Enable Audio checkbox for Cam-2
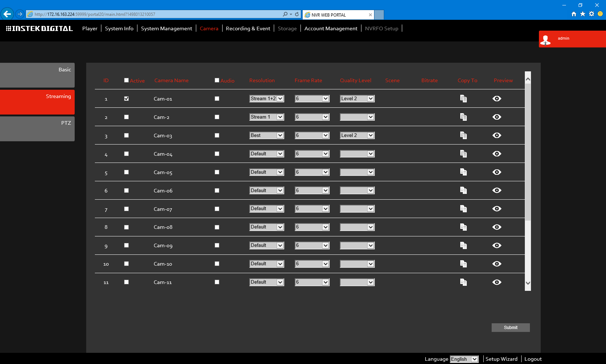The image size is (606, 364). pyautogui.click(x=217, y=117)
